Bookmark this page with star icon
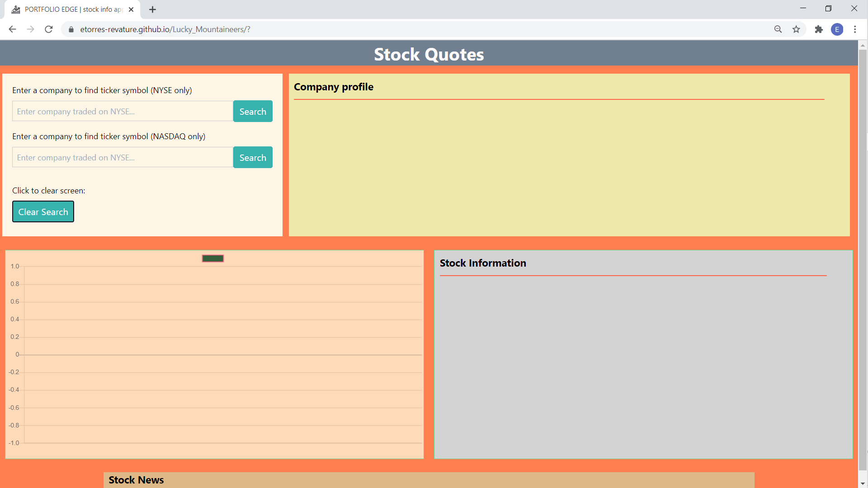 (x=796, y=29)
